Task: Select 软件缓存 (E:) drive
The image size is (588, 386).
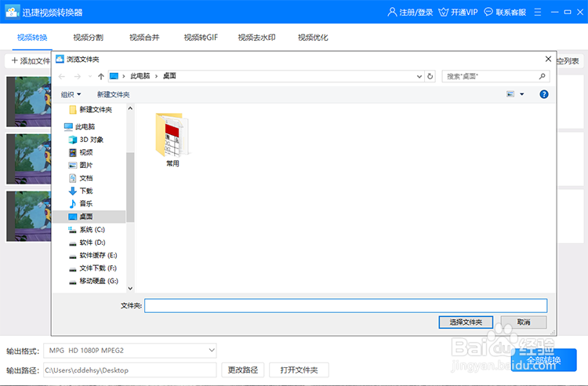Action: point(93,256)
